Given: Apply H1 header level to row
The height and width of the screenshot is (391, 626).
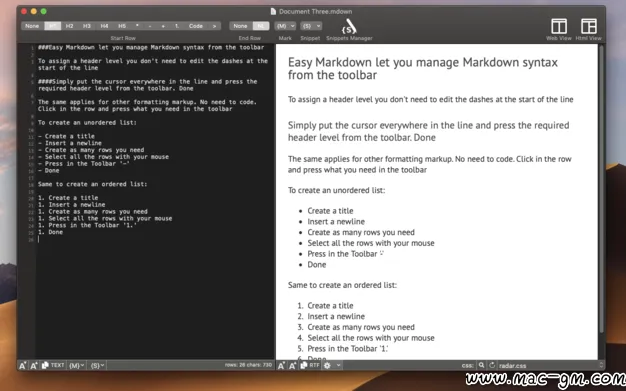Looking at the screenshot, I should pyautogui.click(x=52, y=26).
